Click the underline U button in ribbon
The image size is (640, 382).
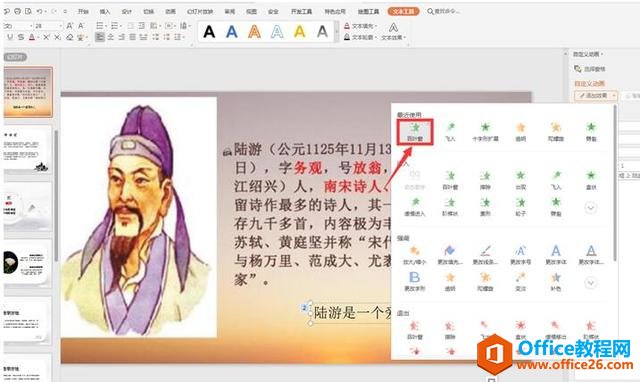coord(10,37)
